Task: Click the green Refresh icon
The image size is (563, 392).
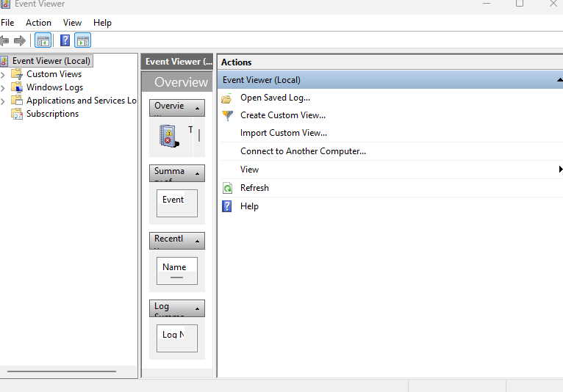Action: (227, 188)
